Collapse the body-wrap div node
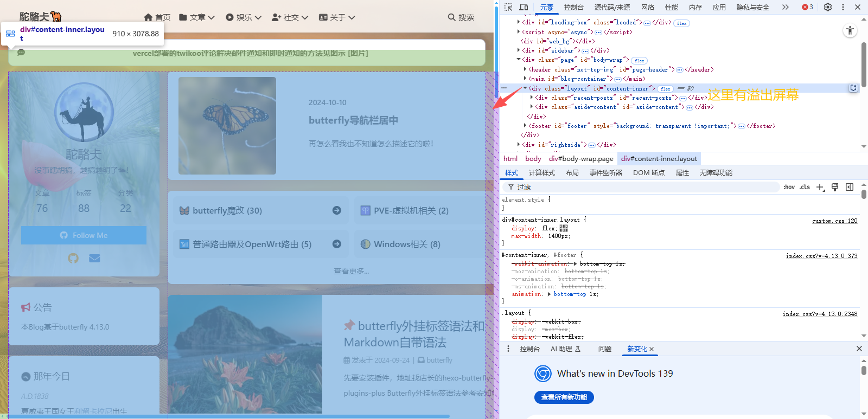868x419 pixels. 519,59
